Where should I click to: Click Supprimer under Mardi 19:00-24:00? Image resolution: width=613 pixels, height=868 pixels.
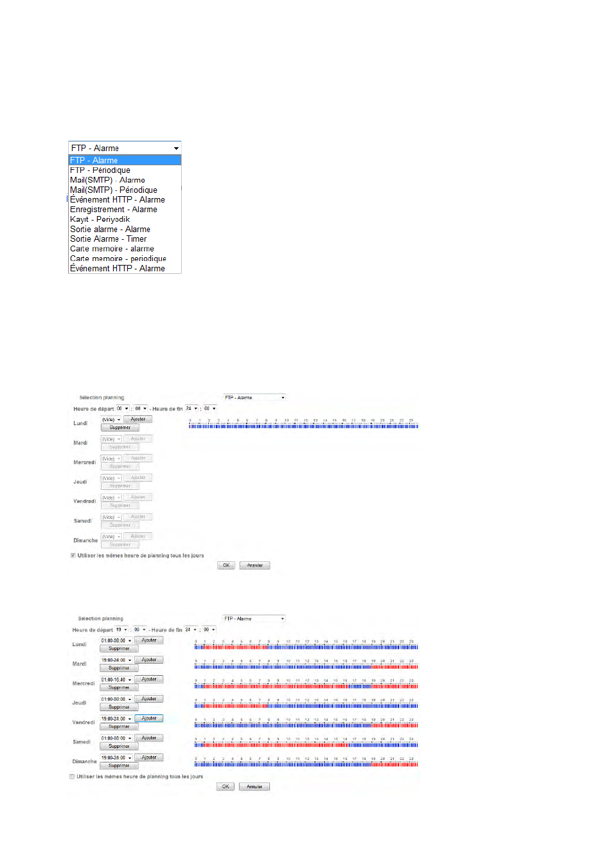click(119, 668)
